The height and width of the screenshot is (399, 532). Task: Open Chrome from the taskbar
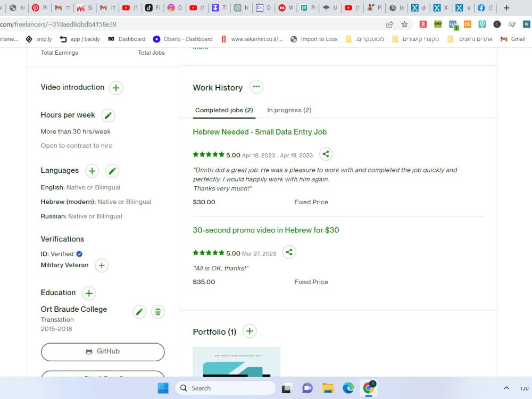point(369,388)
